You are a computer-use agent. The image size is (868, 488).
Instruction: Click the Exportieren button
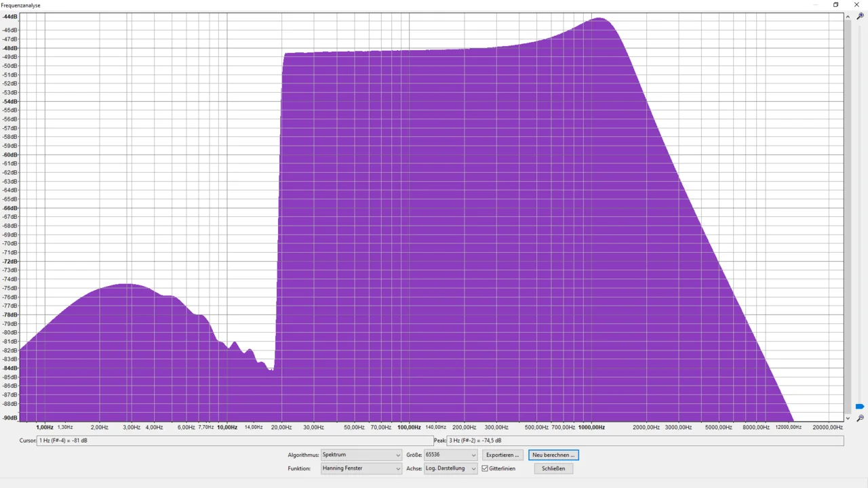point(502,455)
